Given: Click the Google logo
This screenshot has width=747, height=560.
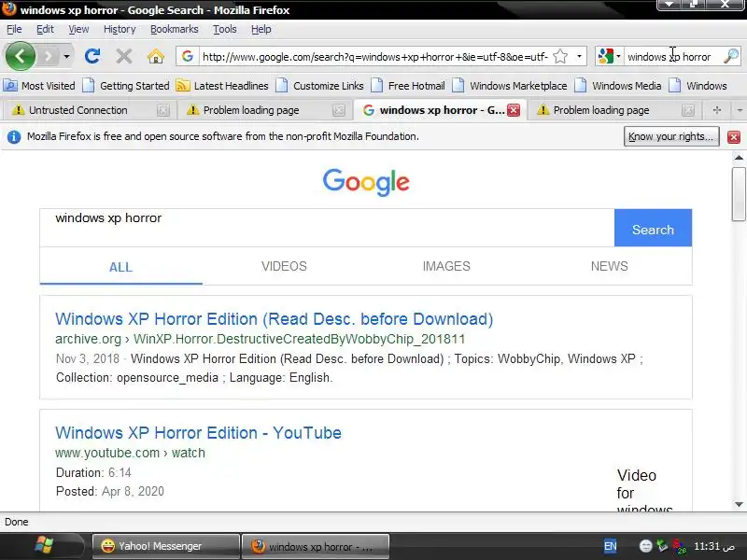Looking at the screenshot, I should [x=366, y=182].
